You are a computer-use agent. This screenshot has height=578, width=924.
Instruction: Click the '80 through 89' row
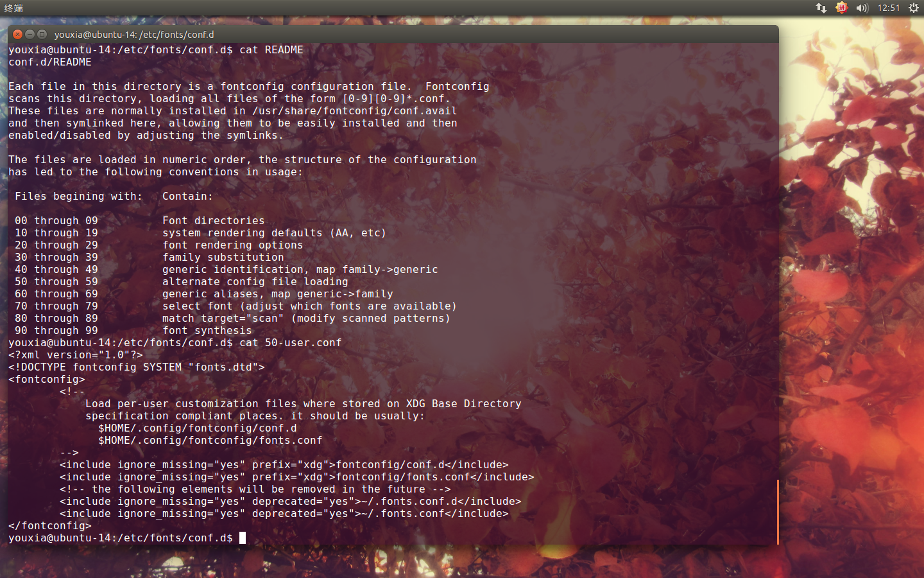click(x=56, y=318)
